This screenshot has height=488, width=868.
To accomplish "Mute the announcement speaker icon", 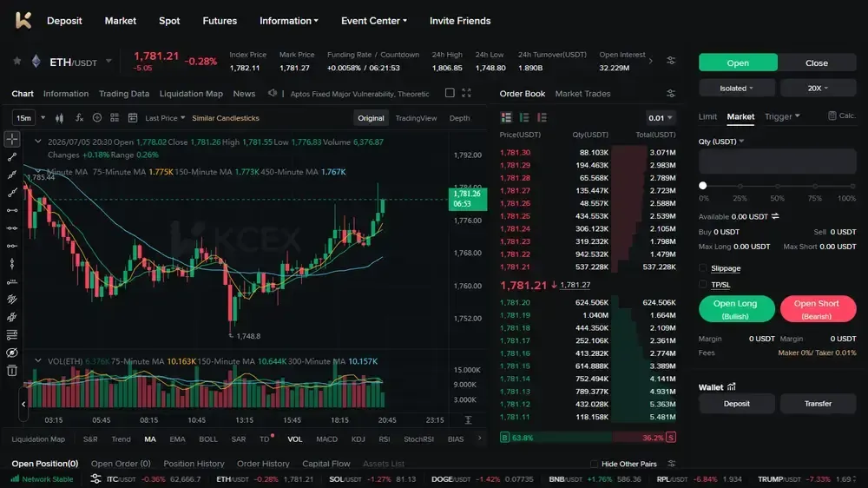I will coord(273,93).
